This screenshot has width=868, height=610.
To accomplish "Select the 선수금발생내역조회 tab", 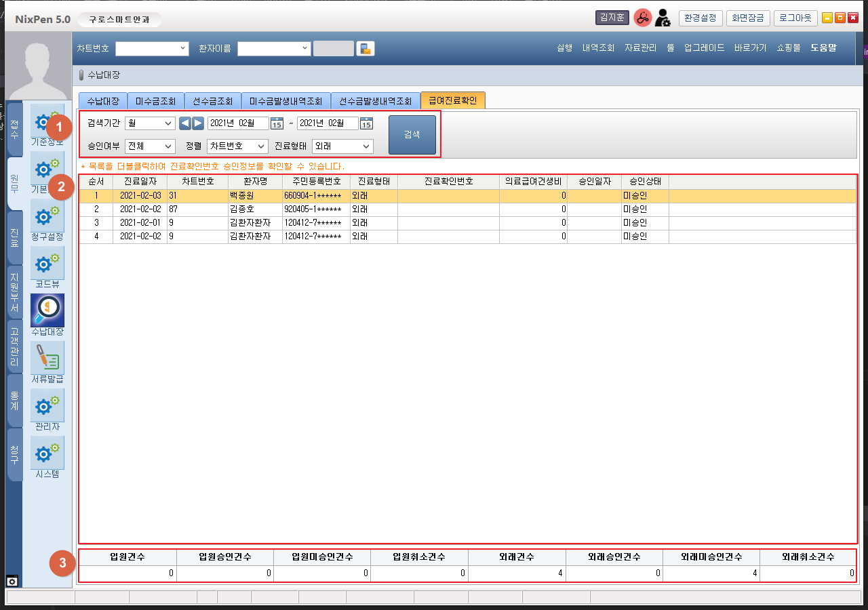I will [375, 101].
